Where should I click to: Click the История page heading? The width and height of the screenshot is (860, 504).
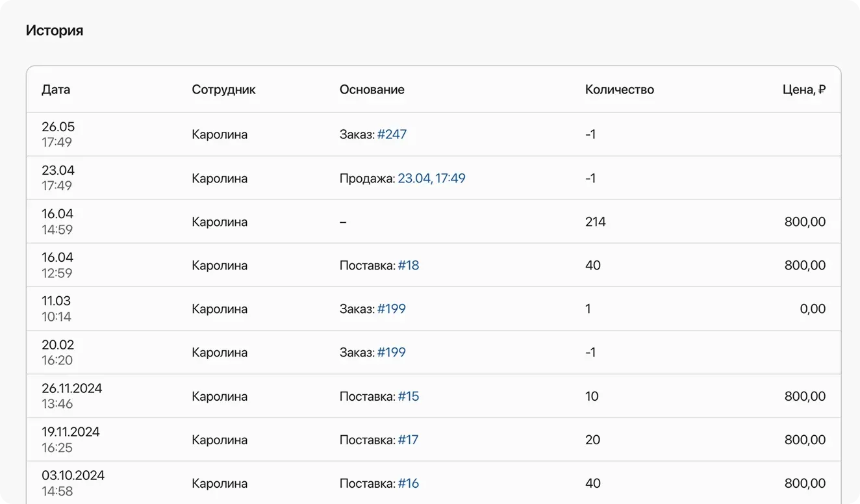click(x=55, y=30)
